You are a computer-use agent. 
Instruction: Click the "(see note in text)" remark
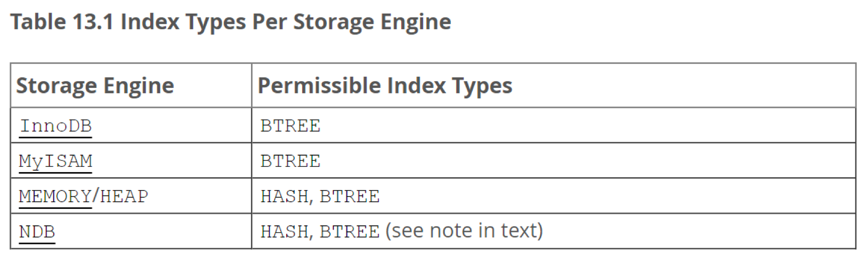tap(464, 231)
